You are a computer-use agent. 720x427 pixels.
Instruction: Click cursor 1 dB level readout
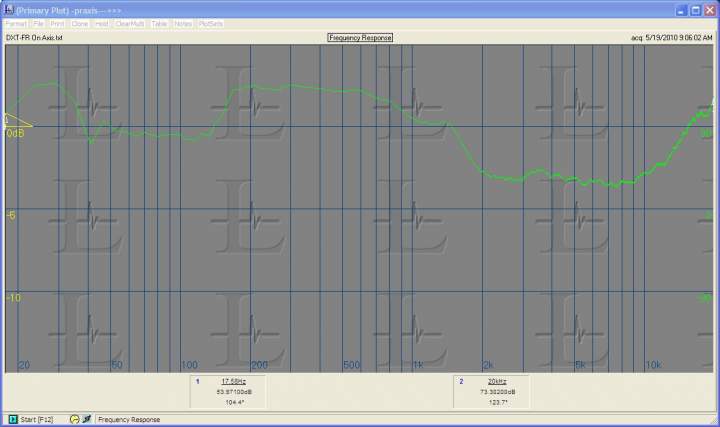click(x=234, y=392)
